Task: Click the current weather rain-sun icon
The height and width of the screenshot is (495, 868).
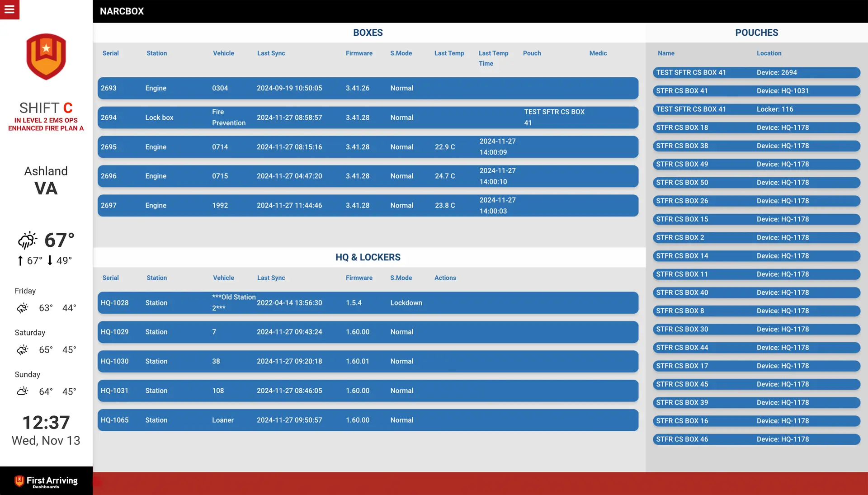Action: coord(27,240)
